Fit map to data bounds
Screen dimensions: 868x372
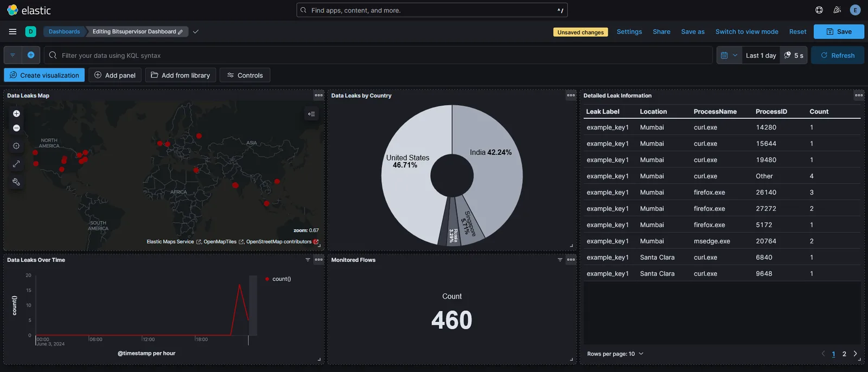click(16, 146)
